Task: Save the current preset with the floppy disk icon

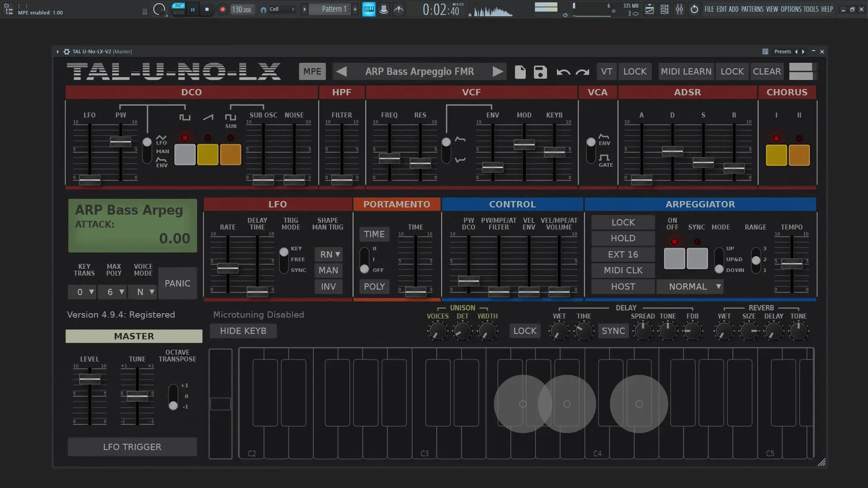Action: [x=540, y=71]
